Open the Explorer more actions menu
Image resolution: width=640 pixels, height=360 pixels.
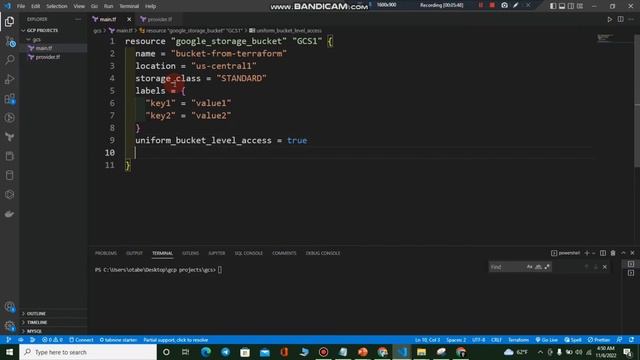click(x=78, y=19)
